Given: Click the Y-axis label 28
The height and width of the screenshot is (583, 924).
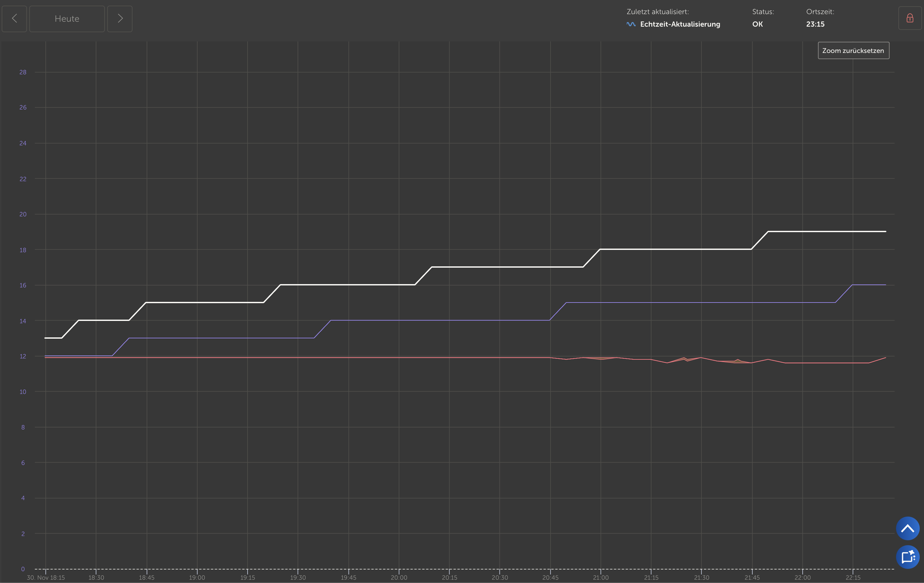Looking at the screenshot, I should 23,72.
